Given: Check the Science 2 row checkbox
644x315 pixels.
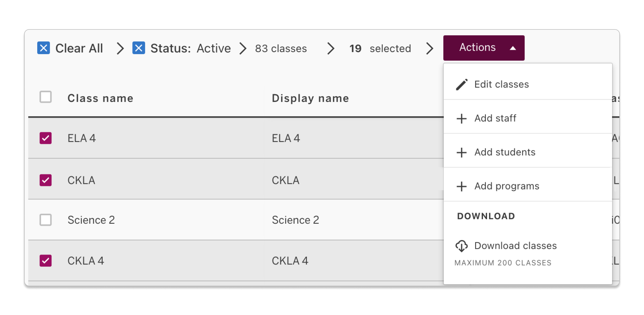Looking at the screenshot, I should coord(45,220).
